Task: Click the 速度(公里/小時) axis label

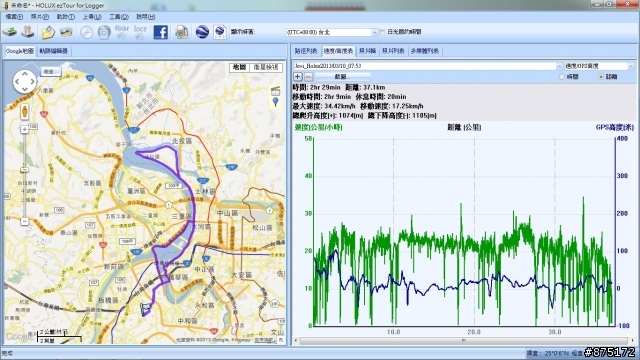Action: coord(318,127)
